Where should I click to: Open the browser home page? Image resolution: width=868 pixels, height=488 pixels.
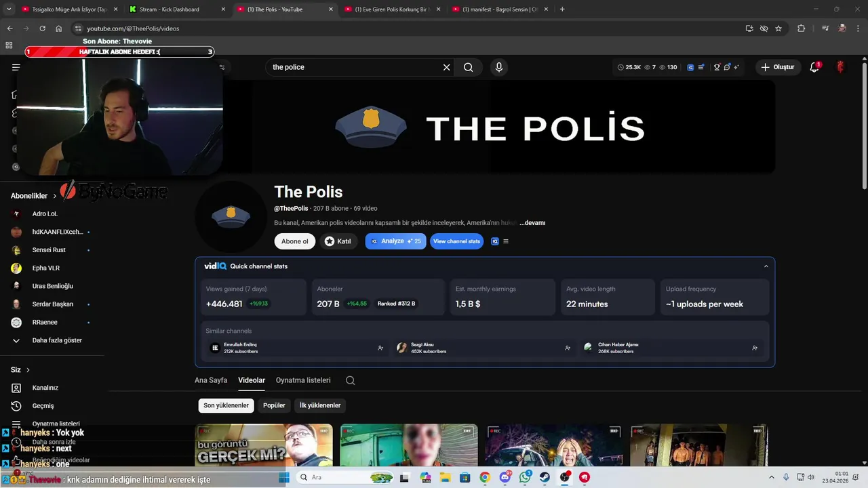pyautogui.click(x=59, y=28)
